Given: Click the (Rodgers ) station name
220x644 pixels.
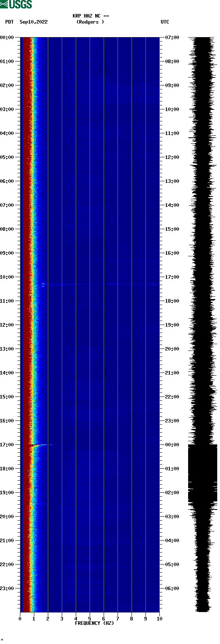Looking at the screenshot, I should coord(90,22).
